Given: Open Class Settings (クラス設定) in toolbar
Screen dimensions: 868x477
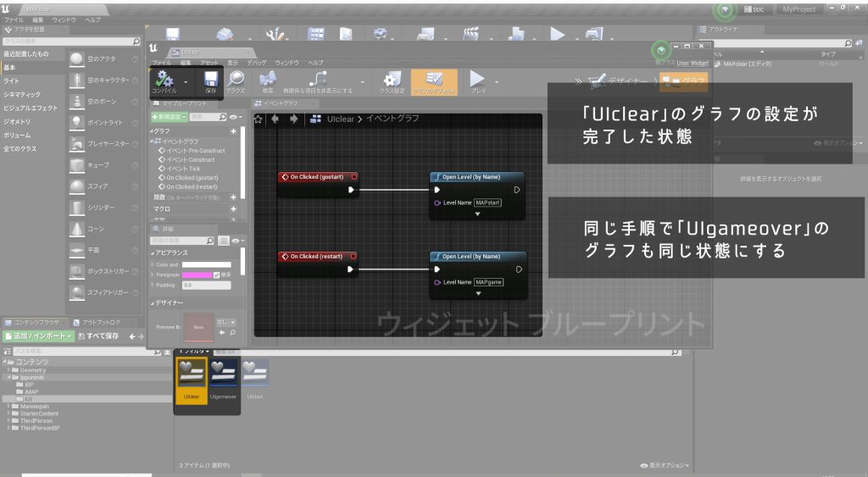Looking at the screenshot, I should pyautogui.click(x=392, y=80).
